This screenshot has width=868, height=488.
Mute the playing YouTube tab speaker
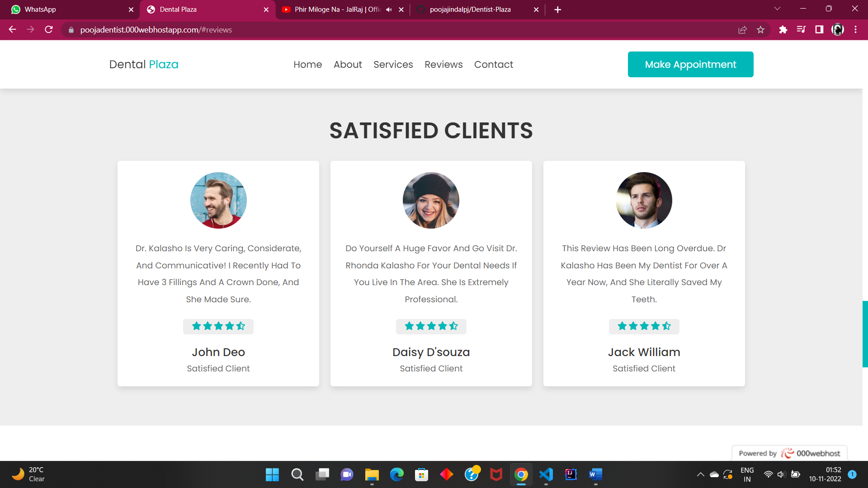tap(389, 9)
